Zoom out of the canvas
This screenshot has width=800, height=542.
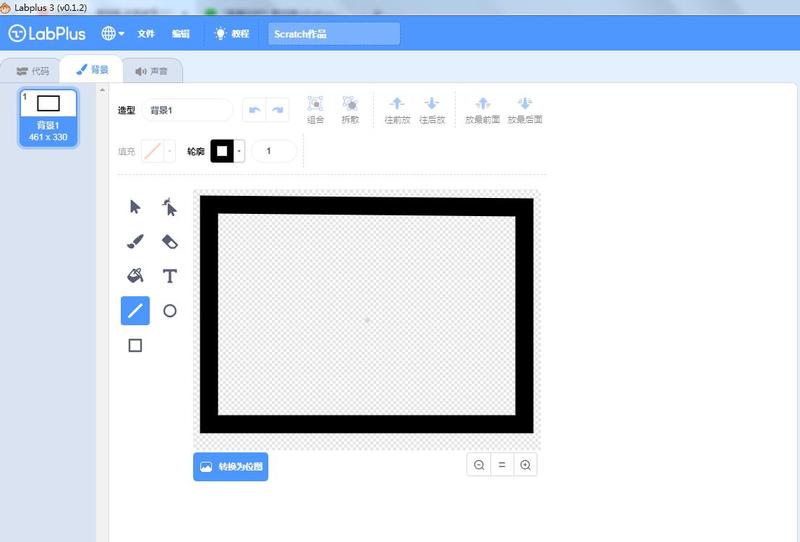[x=479, y=465]
